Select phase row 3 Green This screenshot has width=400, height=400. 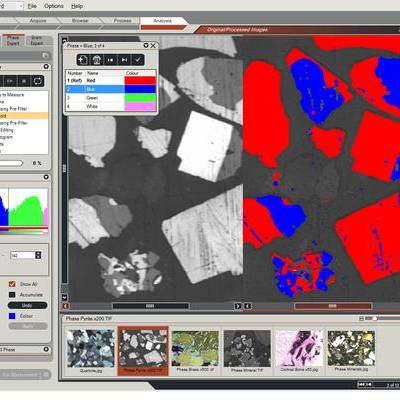click(x=111, y=98)
